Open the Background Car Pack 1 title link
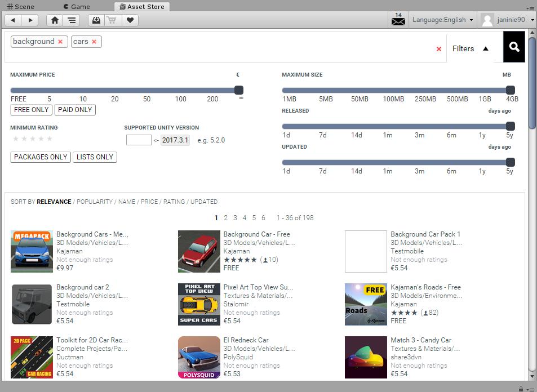537x392 pixels. (x=425, y=234)
